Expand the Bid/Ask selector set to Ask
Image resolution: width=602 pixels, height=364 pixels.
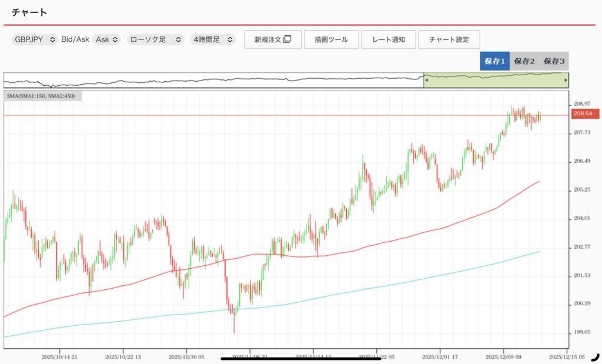point(107,39)
